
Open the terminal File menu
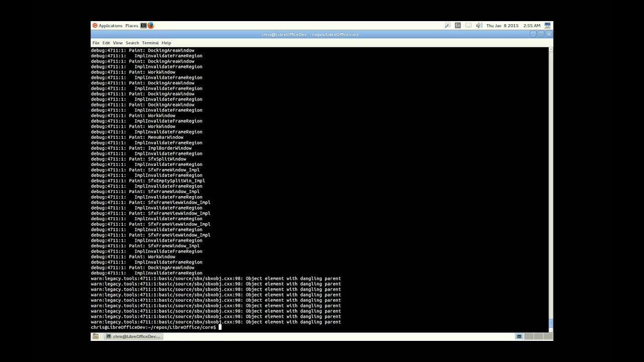(96, 43)
